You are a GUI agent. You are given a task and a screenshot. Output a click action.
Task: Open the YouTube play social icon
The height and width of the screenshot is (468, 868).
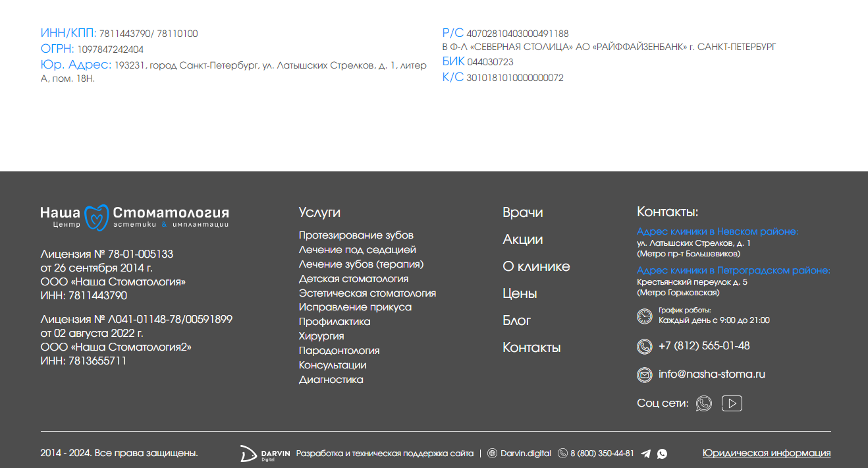(x=732, y=403)
